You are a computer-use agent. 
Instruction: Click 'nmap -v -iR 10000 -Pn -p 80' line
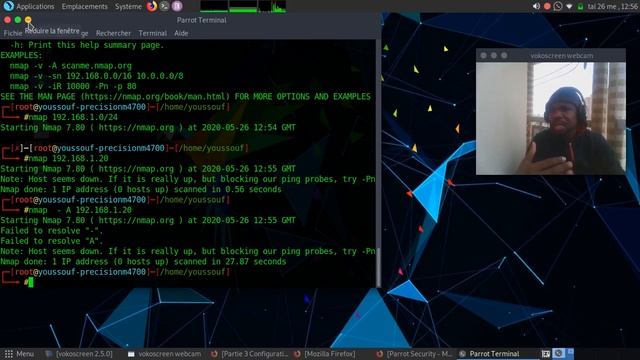pos(73,87)
